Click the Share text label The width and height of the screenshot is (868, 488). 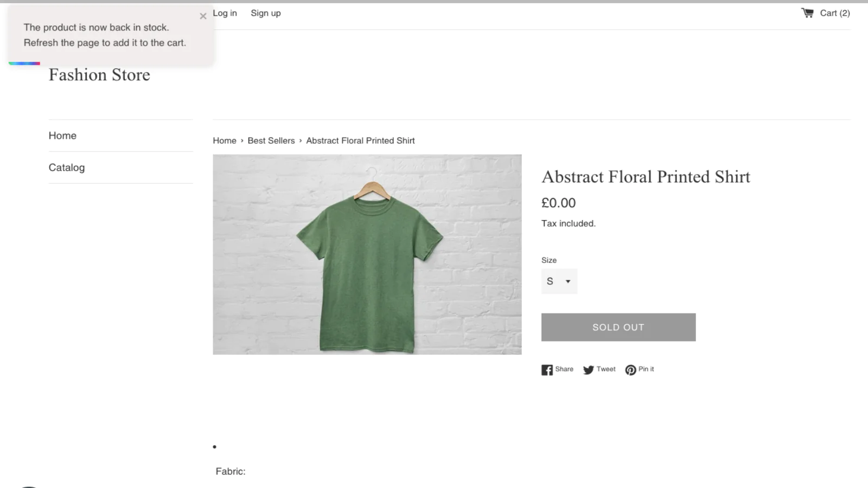tap(564, 369)
